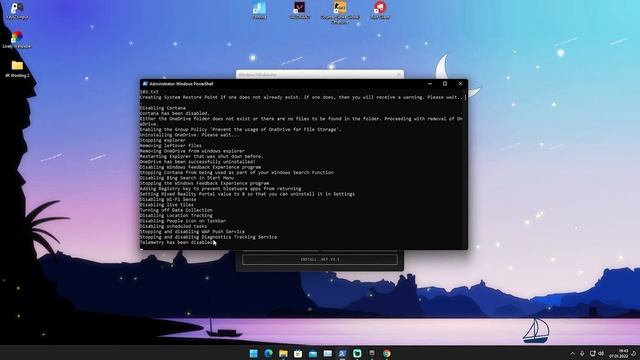
Task: Open the red round desktop shortcut icon
Action: (x=380, y=10)
